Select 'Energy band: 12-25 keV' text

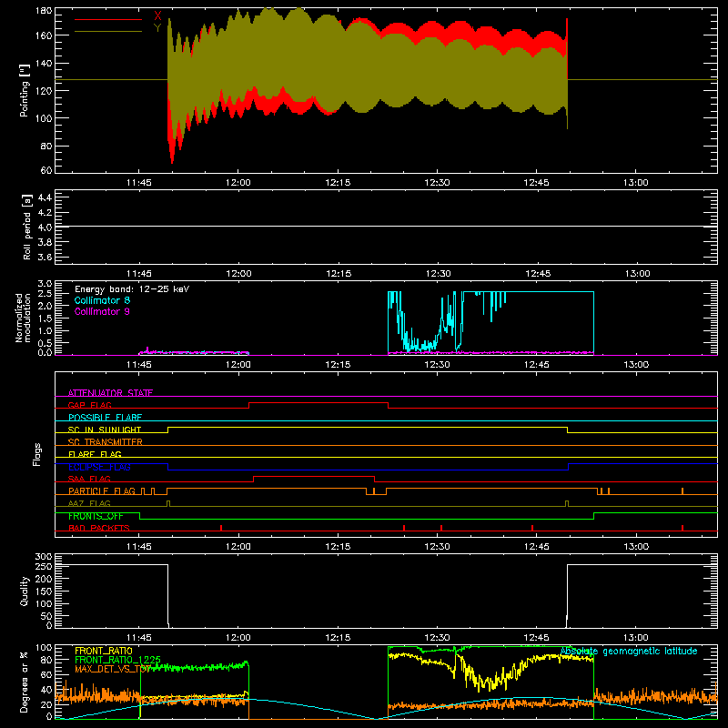(x=132, y=289)
